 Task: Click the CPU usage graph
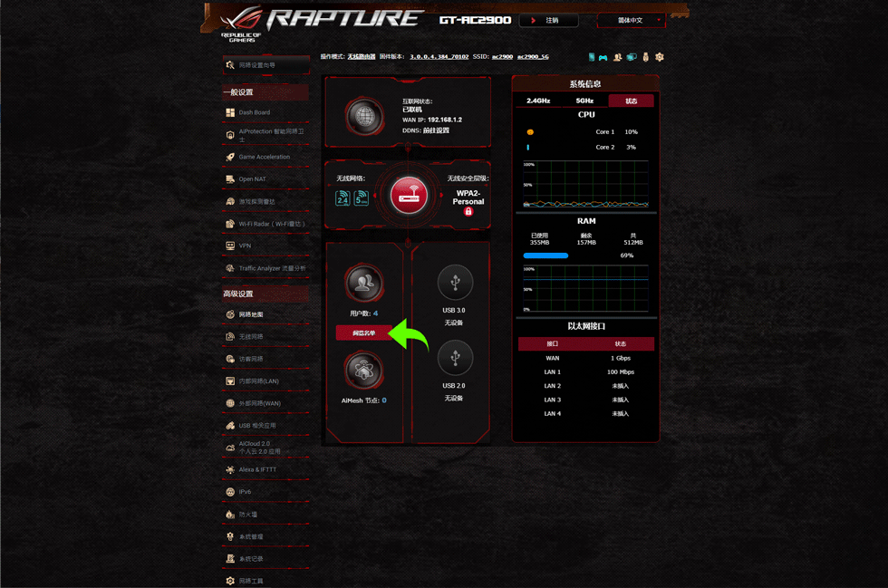click(585, 185)
